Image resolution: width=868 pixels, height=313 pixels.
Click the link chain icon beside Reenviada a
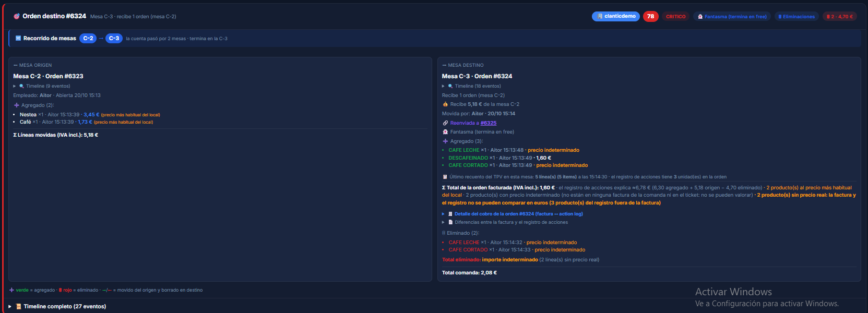tap(445, 123)
